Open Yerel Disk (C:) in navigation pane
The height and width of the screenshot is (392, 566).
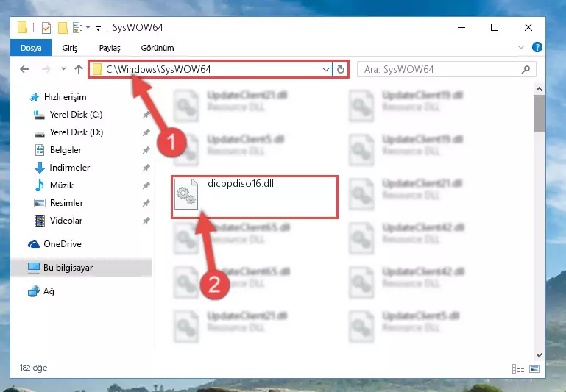pos(76,115)
